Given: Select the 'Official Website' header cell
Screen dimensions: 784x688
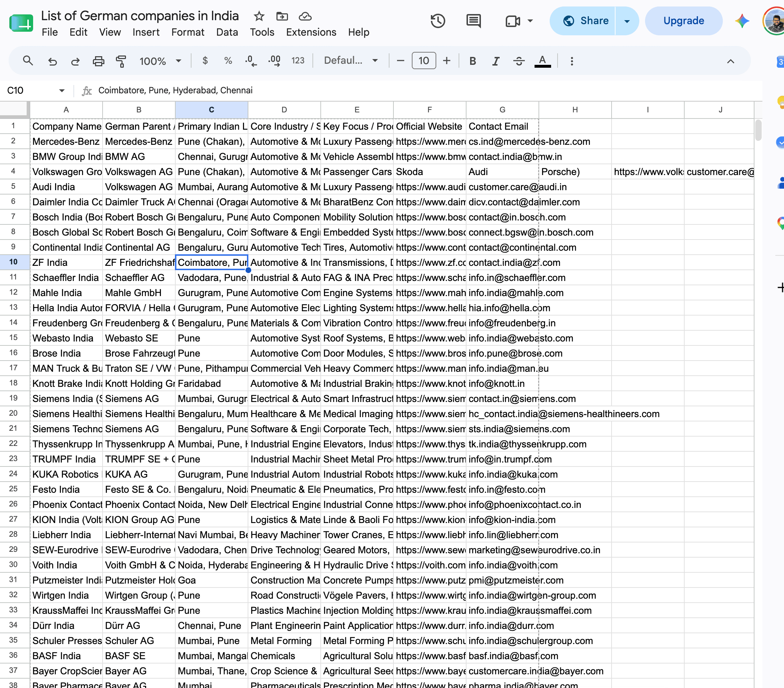Looking at the screenshot, I should [x=429, y=126].
